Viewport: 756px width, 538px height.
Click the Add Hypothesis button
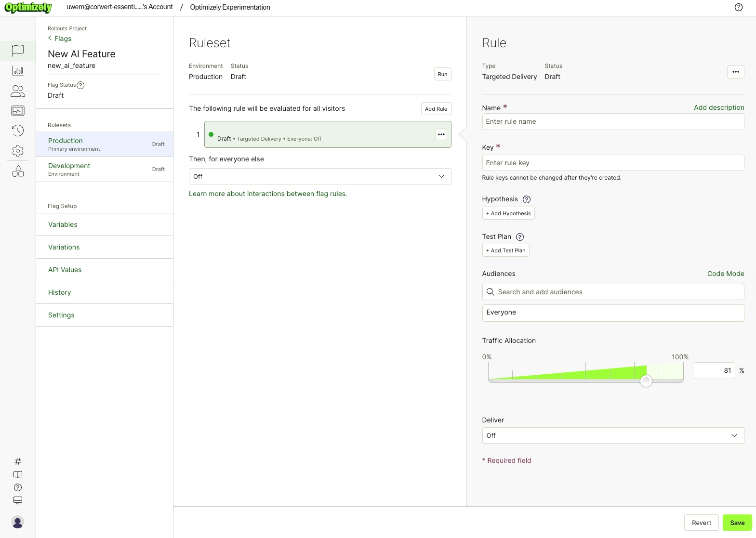[x=508, y=213]
